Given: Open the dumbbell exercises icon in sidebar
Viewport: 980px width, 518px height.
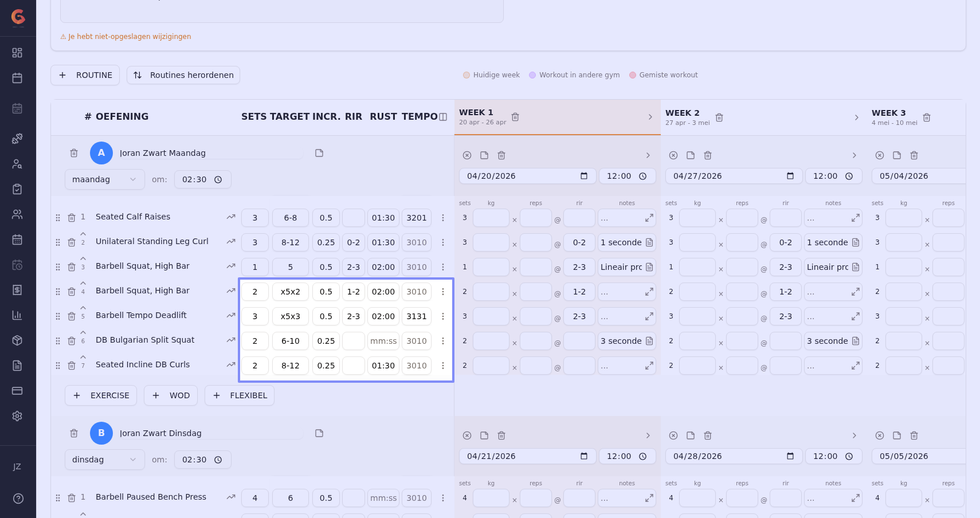Looking at the screenshot, I should pos(17,138).
